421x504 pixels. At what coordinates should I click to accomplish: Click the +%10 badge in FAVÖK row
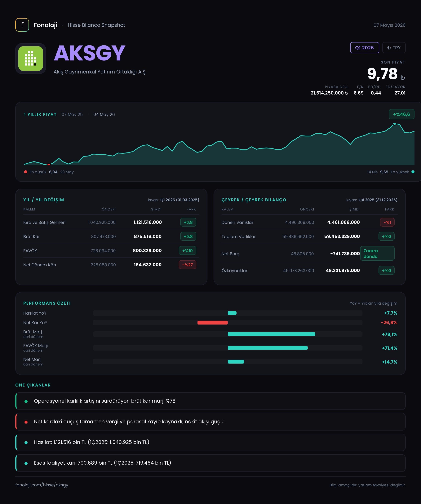(x=188, y=250)
